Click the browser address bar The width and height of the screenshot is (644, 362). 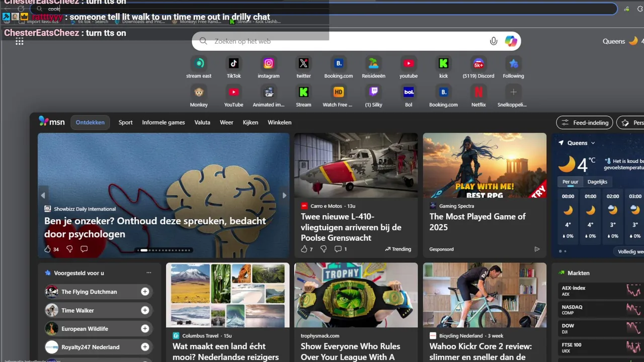(x=324, y=9)
